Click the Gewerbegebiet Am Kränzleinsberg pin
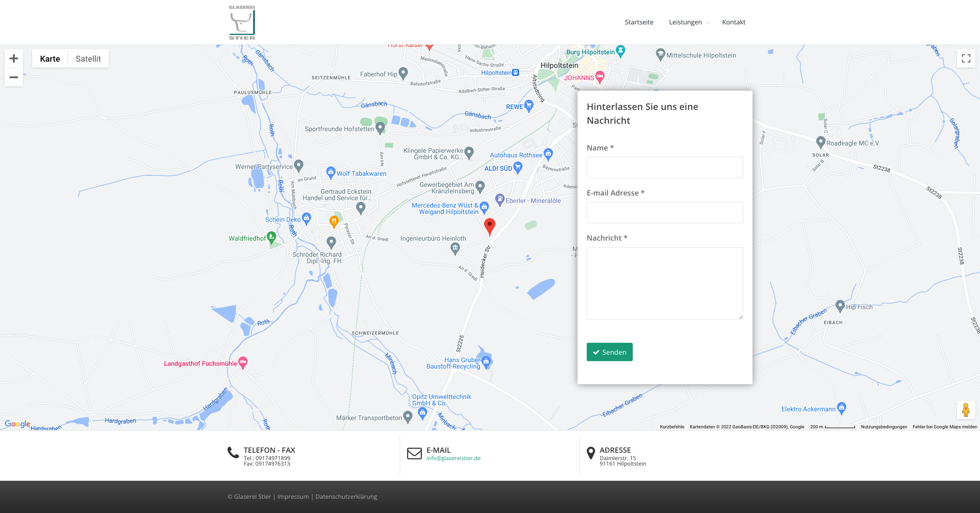 pos(480,186)
